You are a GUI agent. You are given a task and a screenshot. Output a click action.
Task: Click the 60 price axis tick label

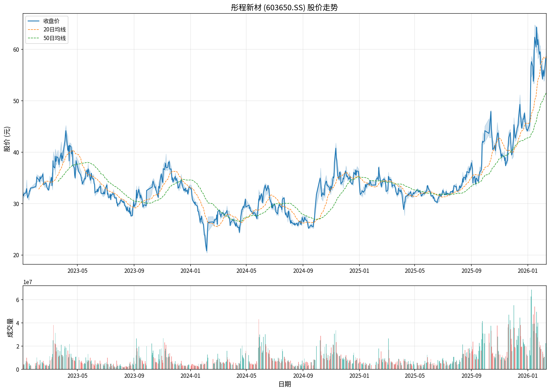coord(16,50)
